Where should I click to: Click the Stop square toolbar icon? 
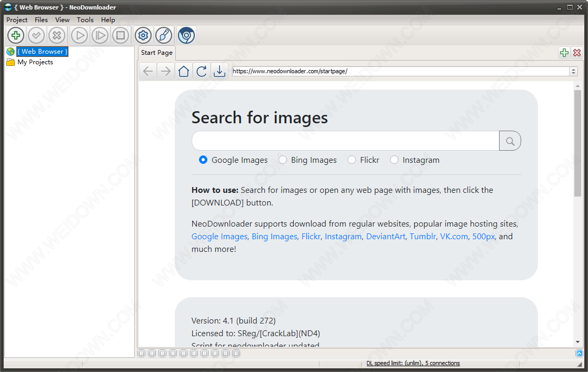[121, 36]
